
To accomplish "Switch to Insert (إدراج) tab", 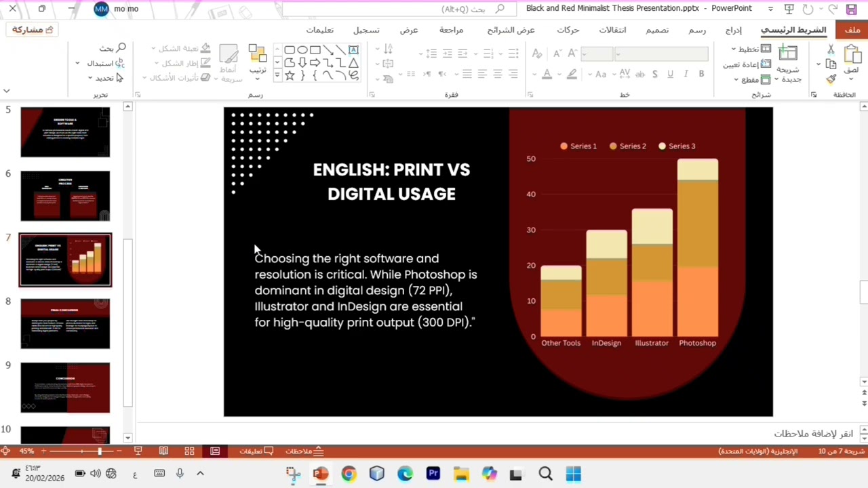I will click(x=733, y=30).
